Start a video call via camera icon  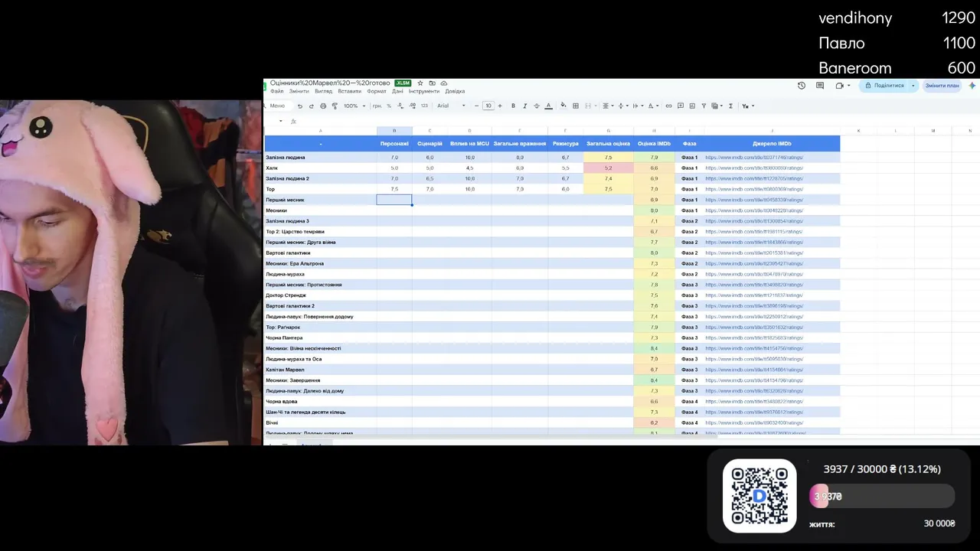click(840, 86)
